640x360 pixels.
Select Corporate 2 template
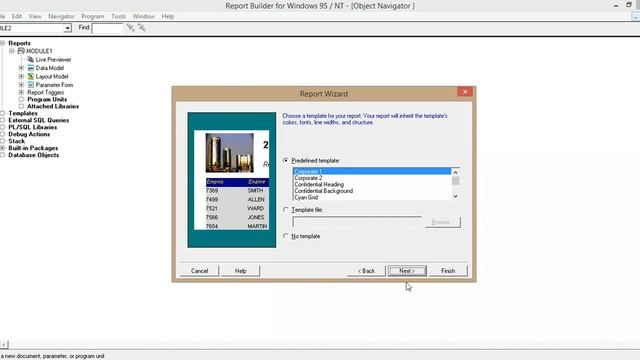(x=372, y=178)
